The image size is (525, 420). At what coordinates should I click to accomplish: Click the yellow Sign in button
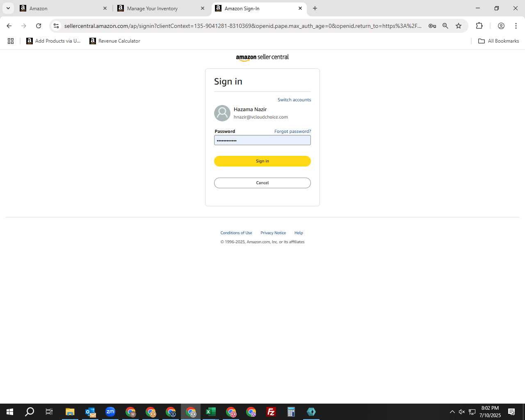coord(262,161)
